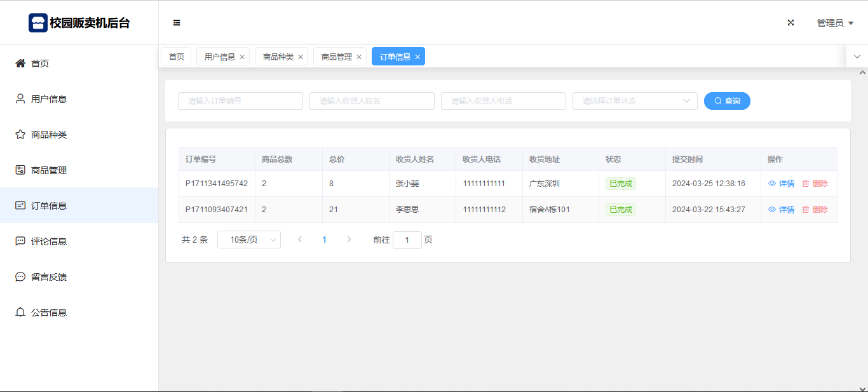This screenshot has height=392, width=868.
Task: Open 公告信息 in the sidebar
Action: click(48, 313)
